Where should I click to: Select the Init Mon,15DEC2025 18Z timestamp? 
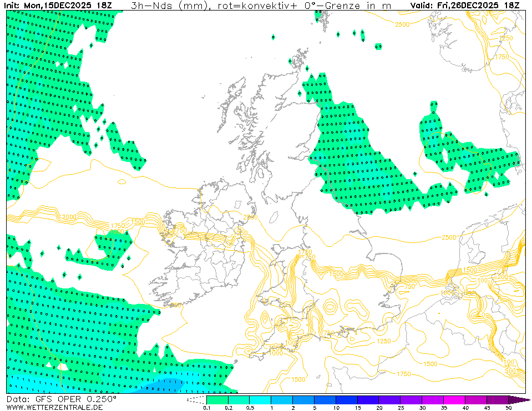pyautogui.click(x=57, y=6)
